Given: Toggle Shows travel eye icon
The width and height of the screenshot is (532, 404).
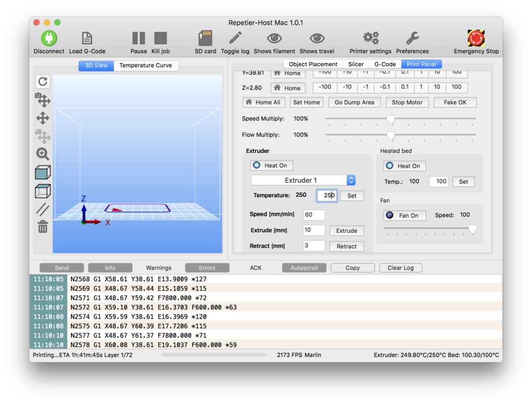Looking at the screenshot, I should pos(317,38).
